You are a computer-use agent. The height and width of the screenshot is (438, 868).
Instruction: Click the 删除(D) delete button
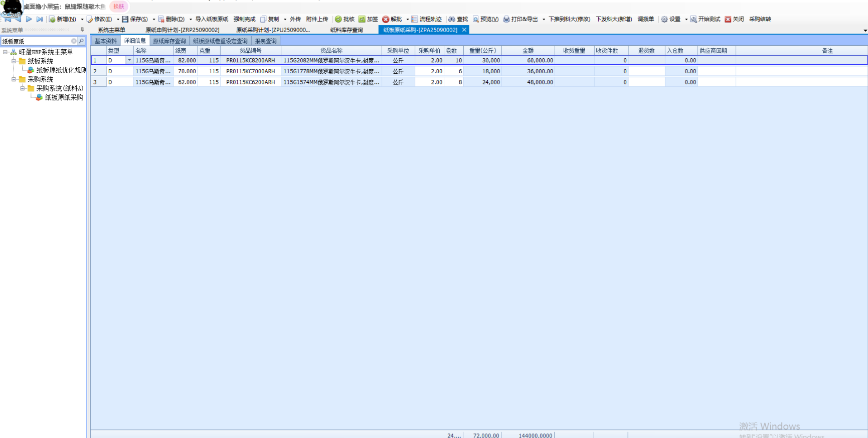coord(171,19)
